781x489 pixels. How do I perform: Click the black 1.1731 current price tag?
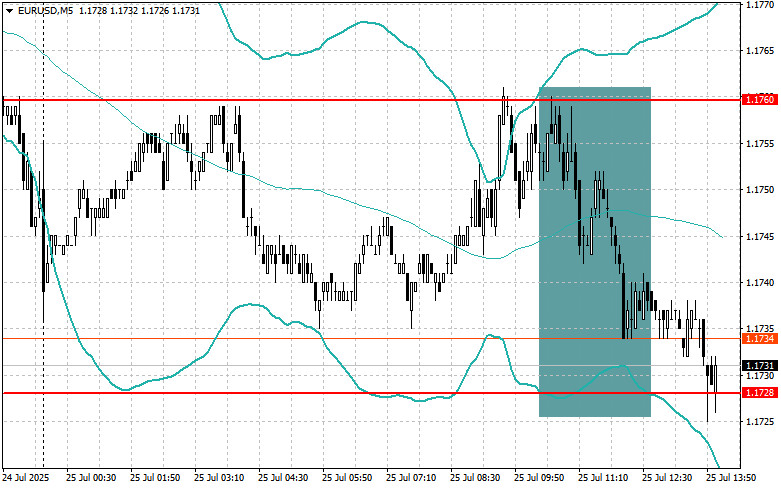coord(760,366)
